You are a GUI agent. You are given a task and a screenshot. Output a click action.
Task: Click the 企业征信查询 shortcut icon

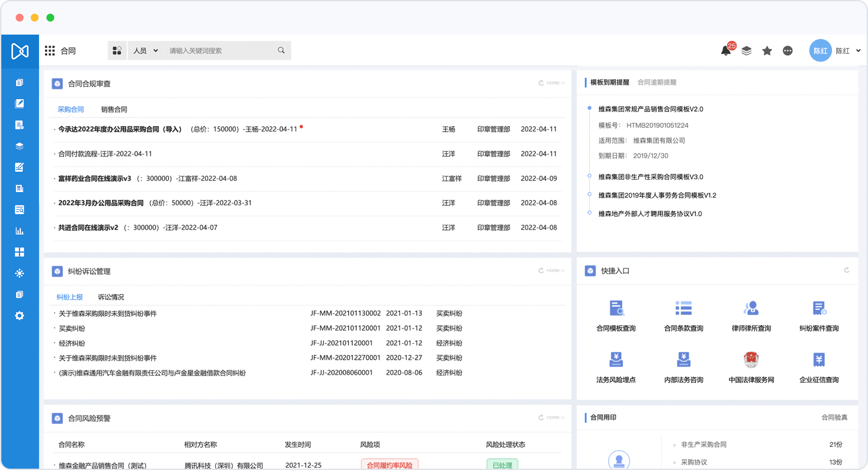[x=819, y=359]
